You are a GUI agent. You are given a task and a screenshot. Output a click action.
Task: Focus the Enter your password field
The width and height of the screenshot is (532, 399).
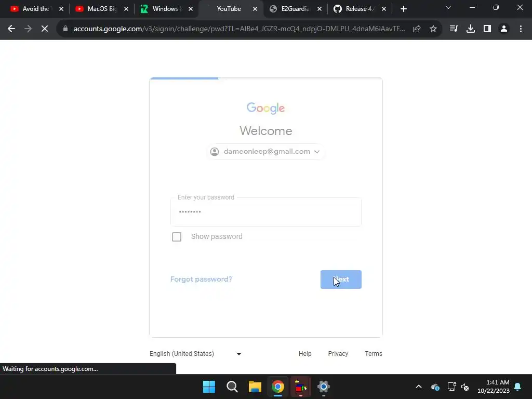(x=266, y=212)
